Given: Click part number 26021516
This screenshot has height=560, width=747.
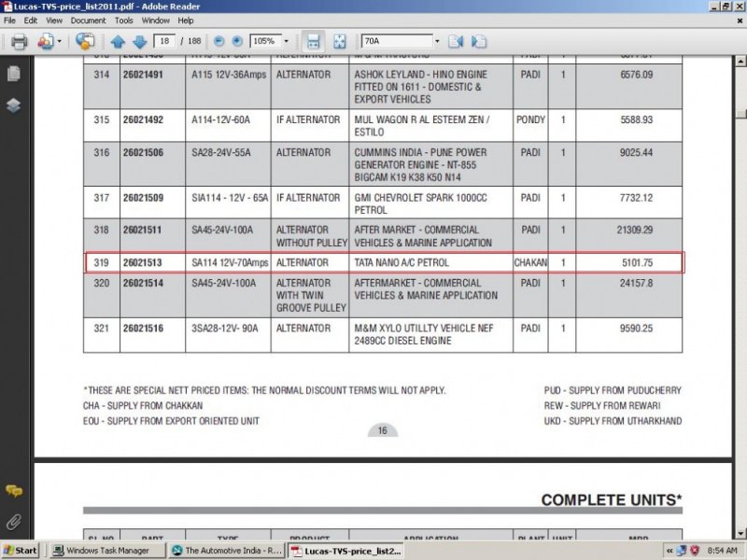Looking at the screenshot, I should click(143, 329).
